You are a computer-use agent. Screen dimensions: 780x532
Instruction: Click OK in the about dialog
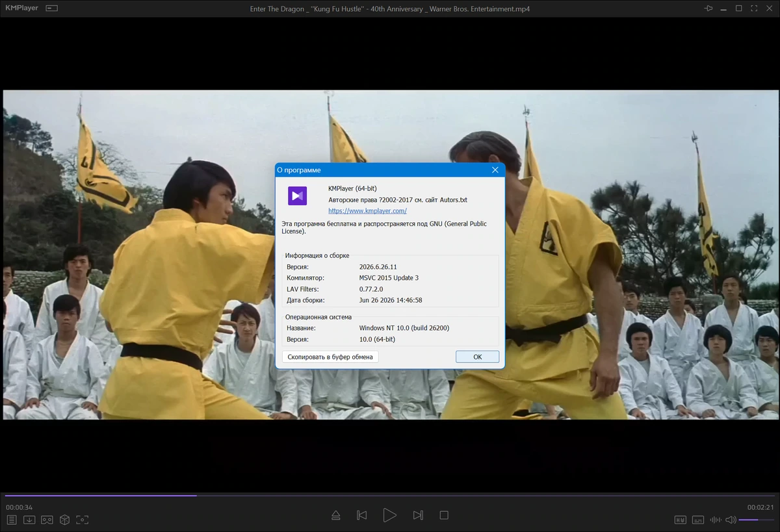pyautogui.click(x=477, y=357)
